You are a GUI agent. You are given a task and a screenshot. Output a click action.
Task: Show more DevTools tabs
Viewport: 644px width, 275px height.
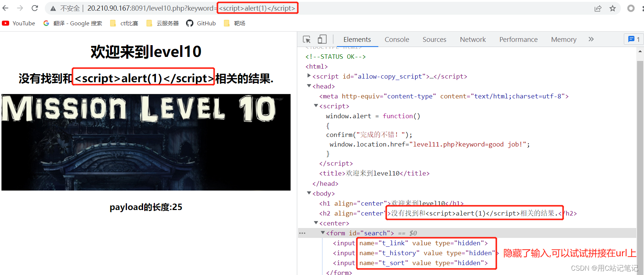coord(591,39)
